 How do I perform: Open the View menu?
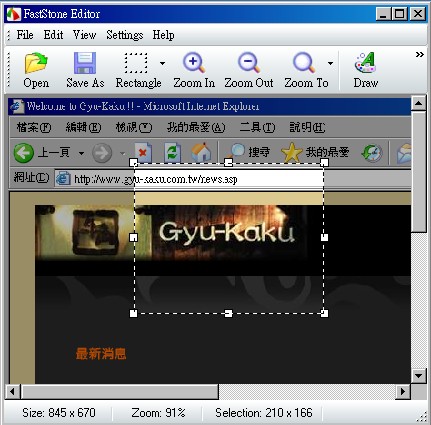pos(85,35)
